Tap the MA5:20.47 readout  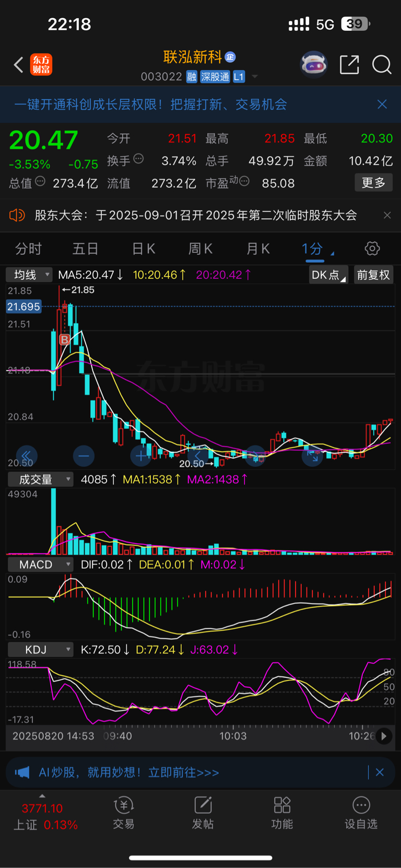(90, 275)
